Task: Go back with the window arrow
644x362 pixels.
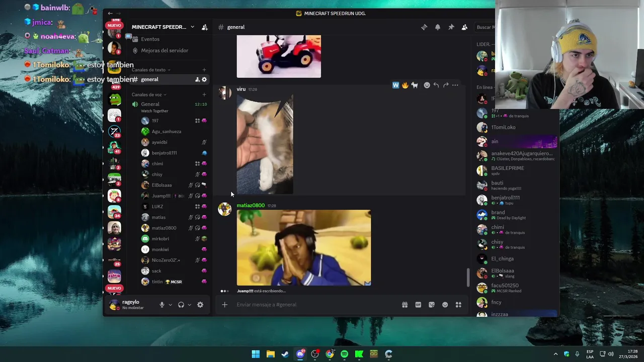Action: 110,14
